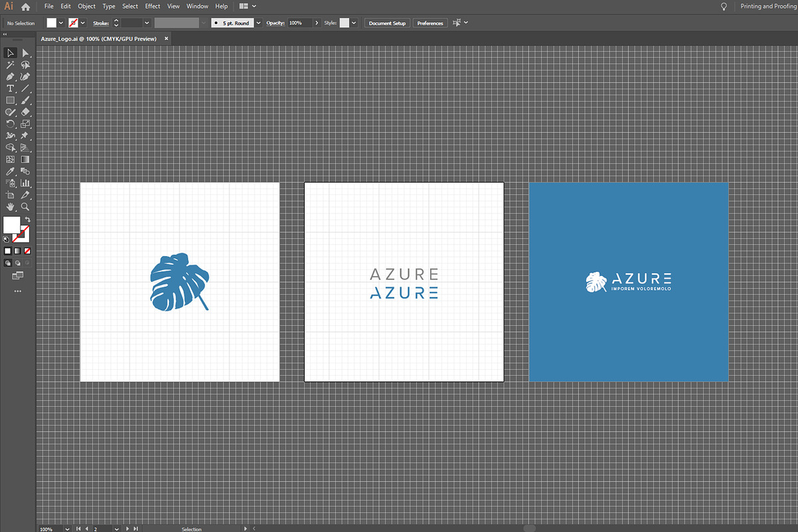Screen dimensions: 798x532
Task: Close the Azure_Logo.ai document tab
Action: pos(167,39)
